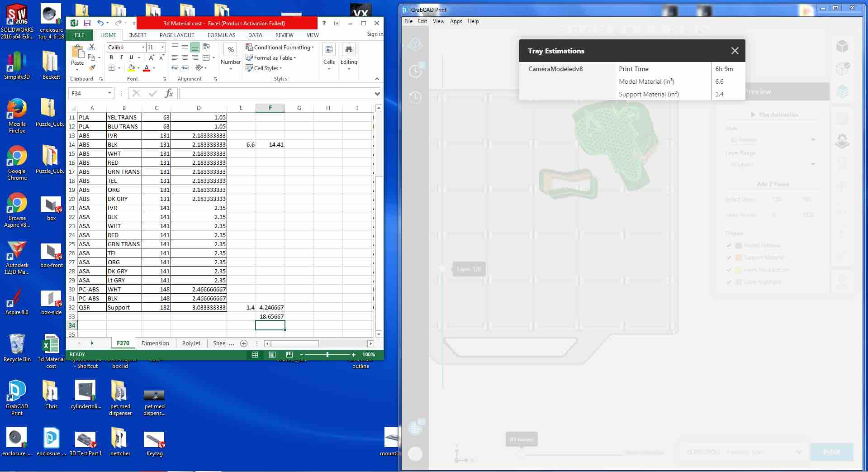Image resolution: width=868 pixels, height=472 pixels.
Task: Increase cell indent
Action: point(185,68)
